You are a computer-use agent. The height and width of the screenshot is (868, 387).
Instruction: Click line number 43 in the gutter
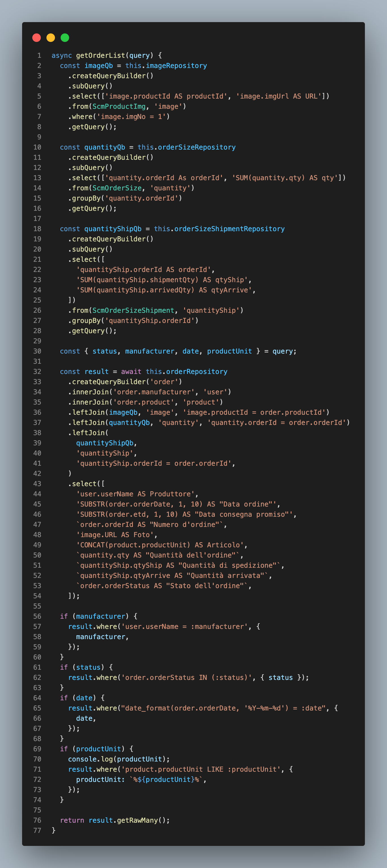[37, 484]
